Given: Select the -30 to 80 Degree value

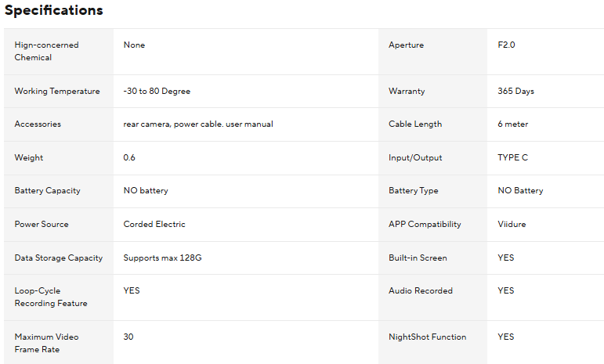Looking at the screenshot, I should (157, 92).
